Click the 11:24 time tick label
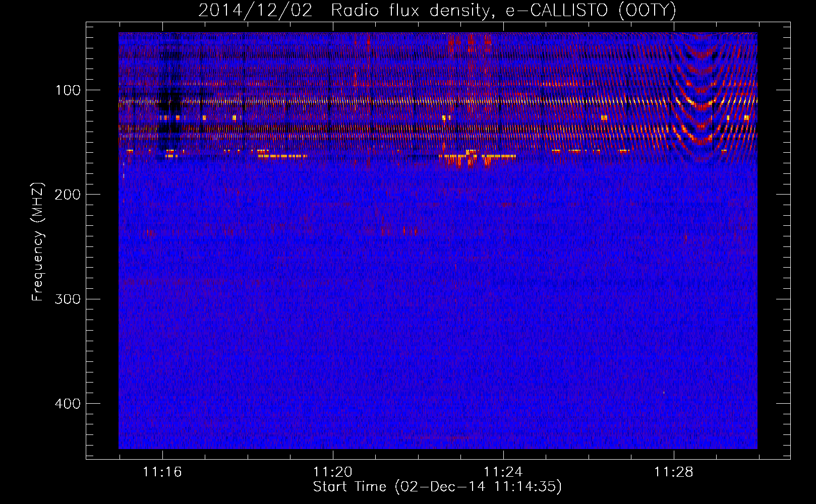The image size is (816, 504). click(503, 472)
